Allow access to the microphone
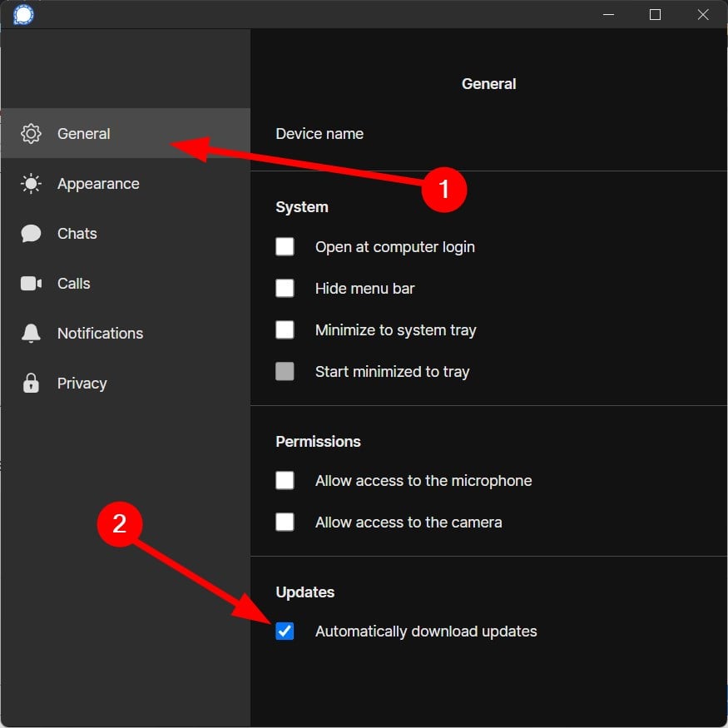728x728 pixels. pos(285,481)
